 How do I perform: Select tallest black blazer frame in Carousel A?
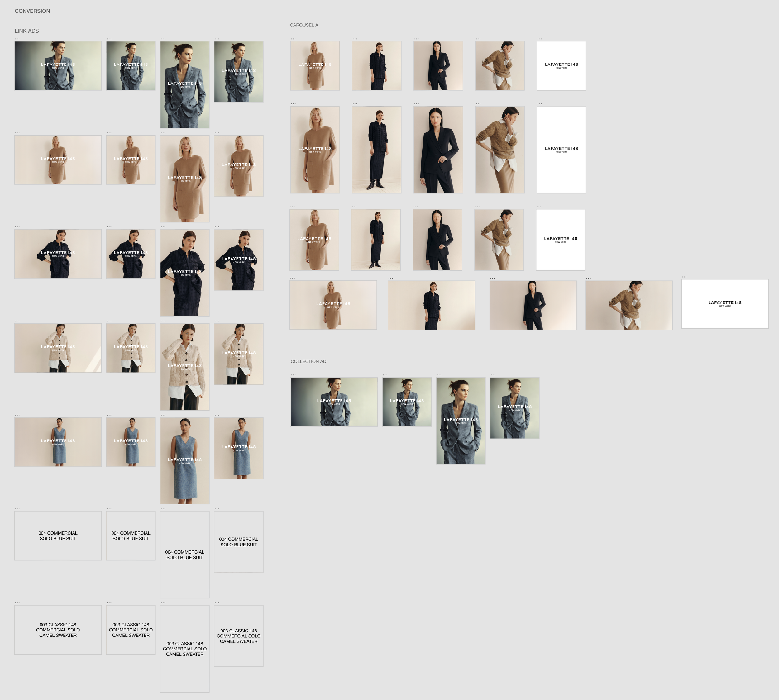pos(438,150)
